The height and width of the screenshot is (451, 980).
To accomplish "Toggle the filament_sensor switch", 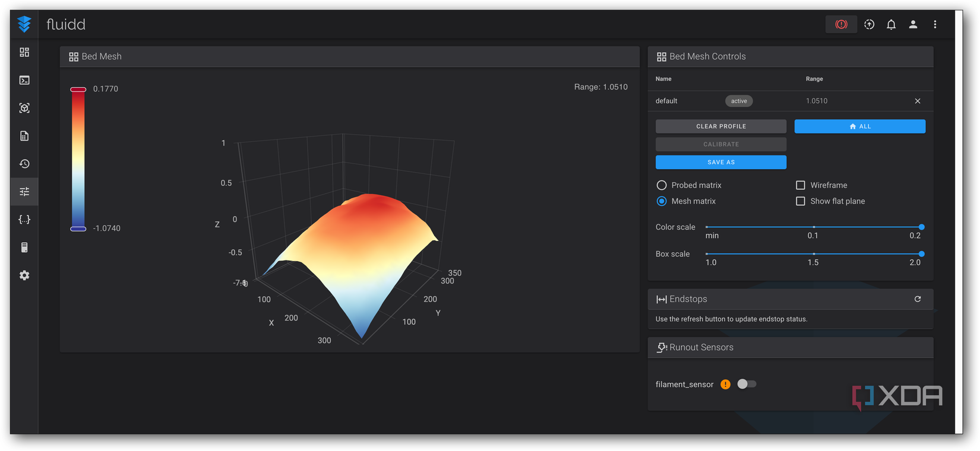I will click(x=747, y=384).
